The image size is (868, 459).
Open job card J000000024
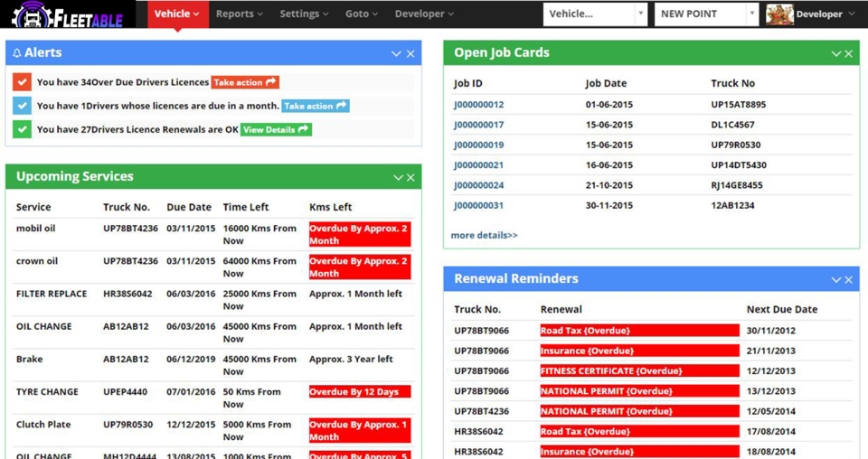coord(479,185)
